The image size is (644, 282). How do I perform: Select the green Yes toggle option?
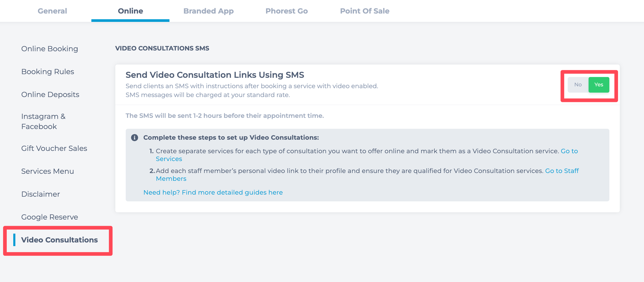[x=599, y=85]
